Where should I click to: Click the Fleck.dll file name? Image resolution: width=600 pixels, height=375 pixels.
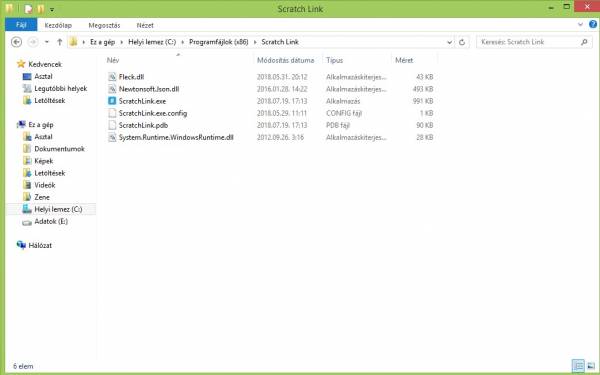pyautogui.click(x=131, y=77)
